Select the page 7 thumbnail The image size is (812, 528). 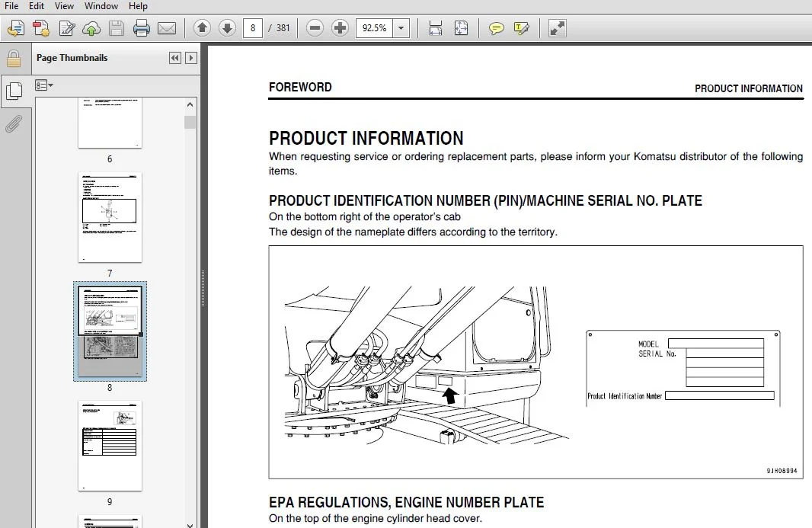coord(110,217)
